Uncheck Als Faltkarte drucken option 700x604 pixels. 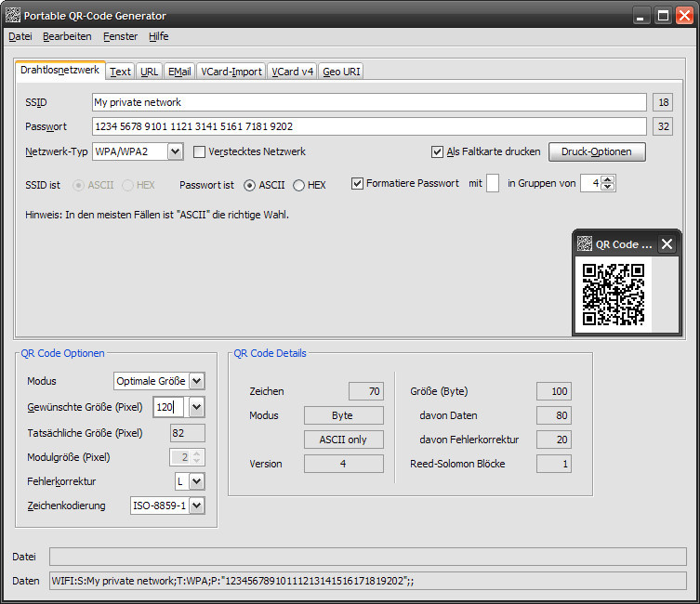pos(438,151)
